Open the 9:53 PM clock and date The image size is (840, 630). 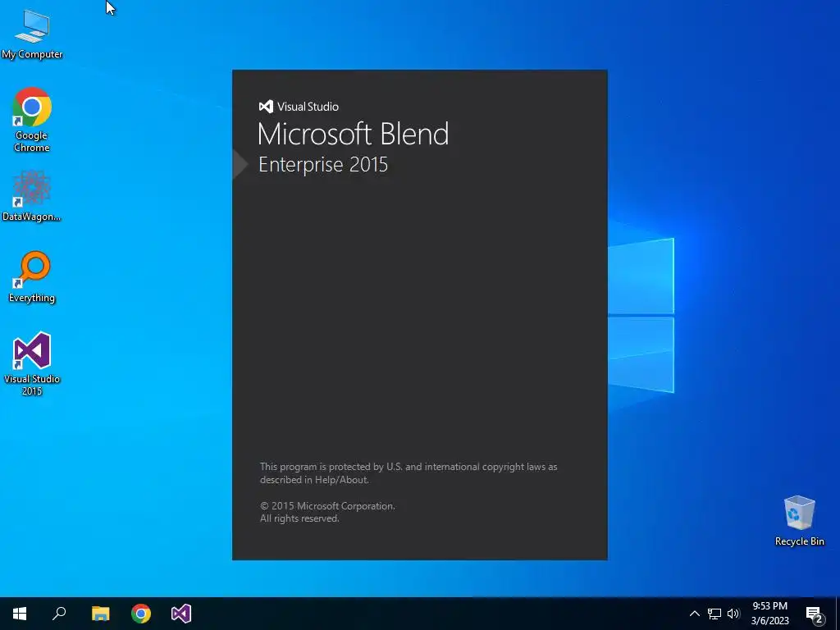click(769, 614)
